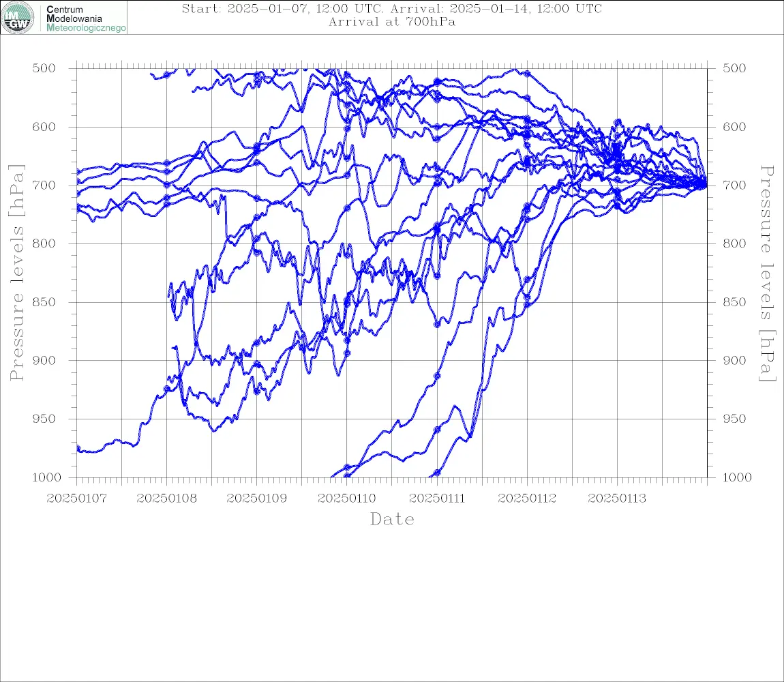The image size is (784, 682).
Task: Click the 20250112 date axis label
Action: (527, 499)
